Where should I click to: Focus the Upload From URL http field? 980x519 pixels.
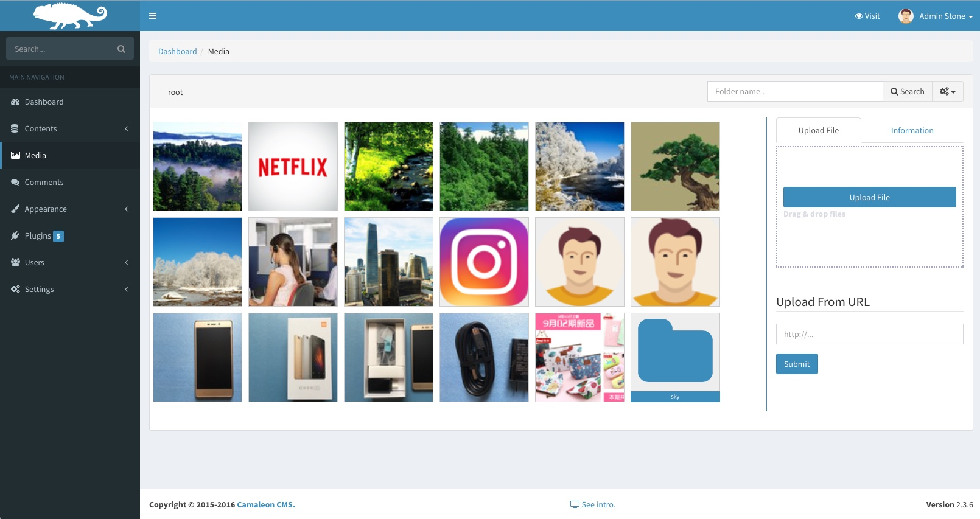pos(869,334)
